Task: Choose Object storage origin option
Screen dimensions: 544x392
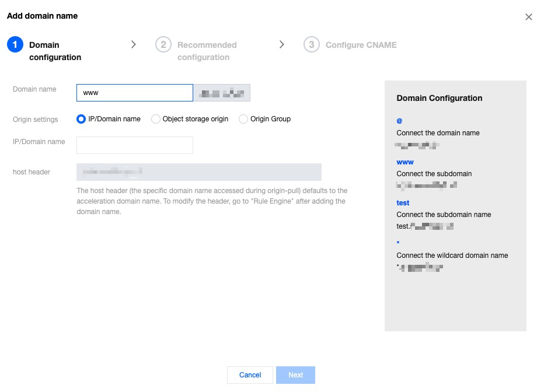Action: (x=155, y=119)
